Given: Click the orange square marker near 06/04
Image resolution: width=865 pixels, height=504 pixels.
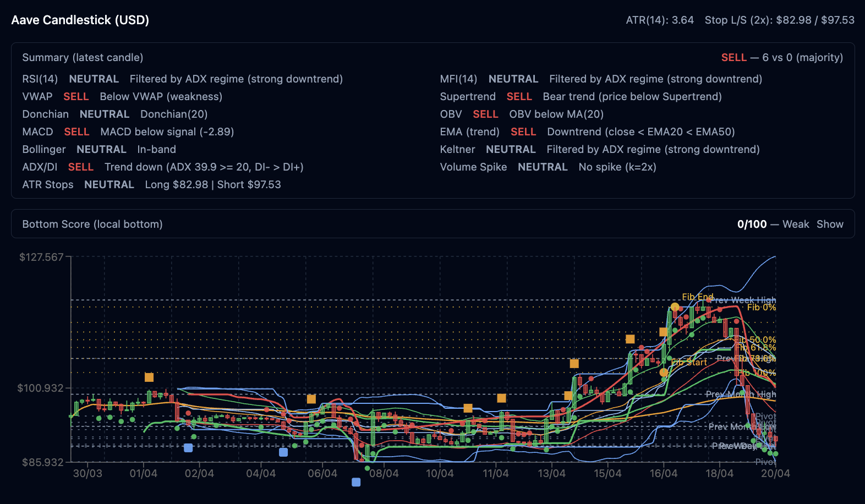Looking at the screenshot, I should [x=311, y=399].
